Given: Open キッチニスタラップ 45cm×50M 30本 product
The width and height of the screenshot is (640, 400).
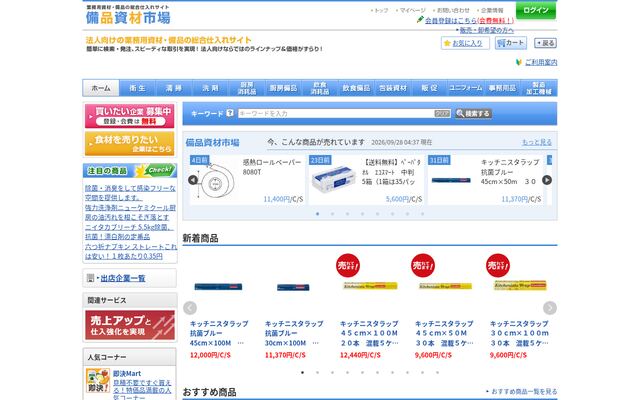Looking at the screenshot, I should (444, 333).
